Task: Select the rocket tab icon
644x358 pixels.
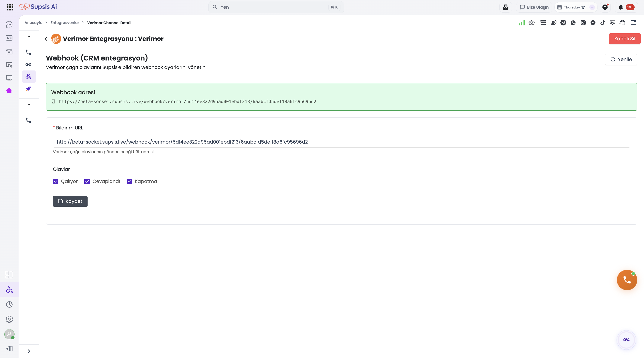Action: pyautogui.click(x=28, y=89)
